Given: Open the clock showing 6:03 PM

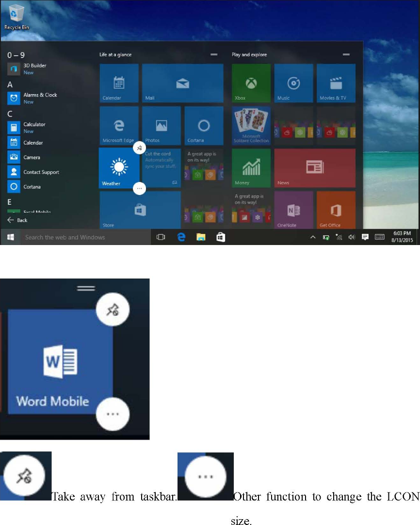Looking at the screenshot, I should pos(402,237).
